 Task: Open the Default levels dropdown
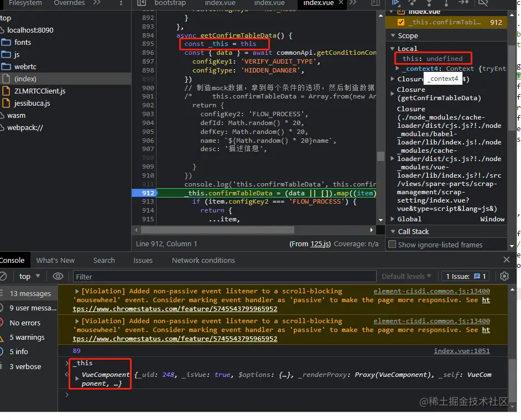(x=407, y=276)
